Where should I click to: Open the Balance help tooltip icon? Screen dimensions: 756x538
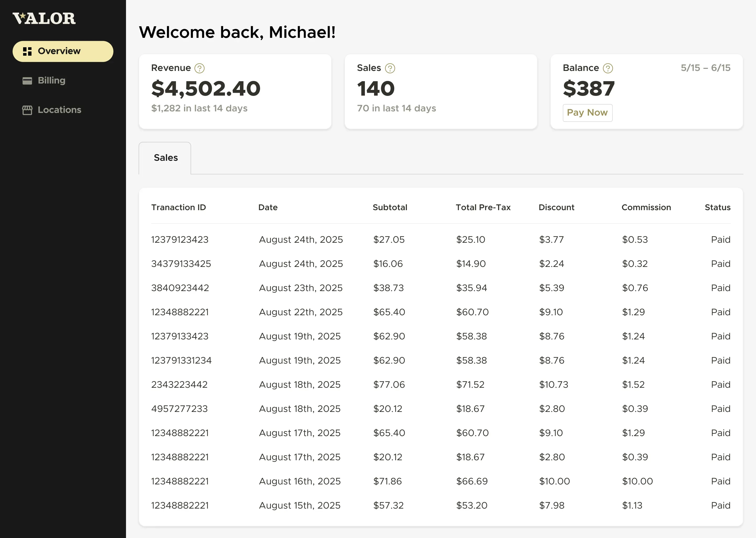[608, 68]
